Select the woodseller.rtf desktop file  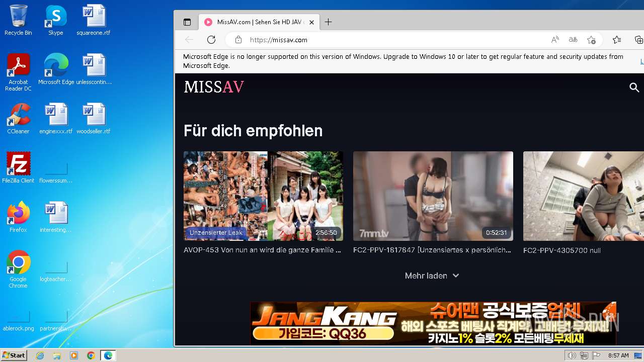click(94, 119)
